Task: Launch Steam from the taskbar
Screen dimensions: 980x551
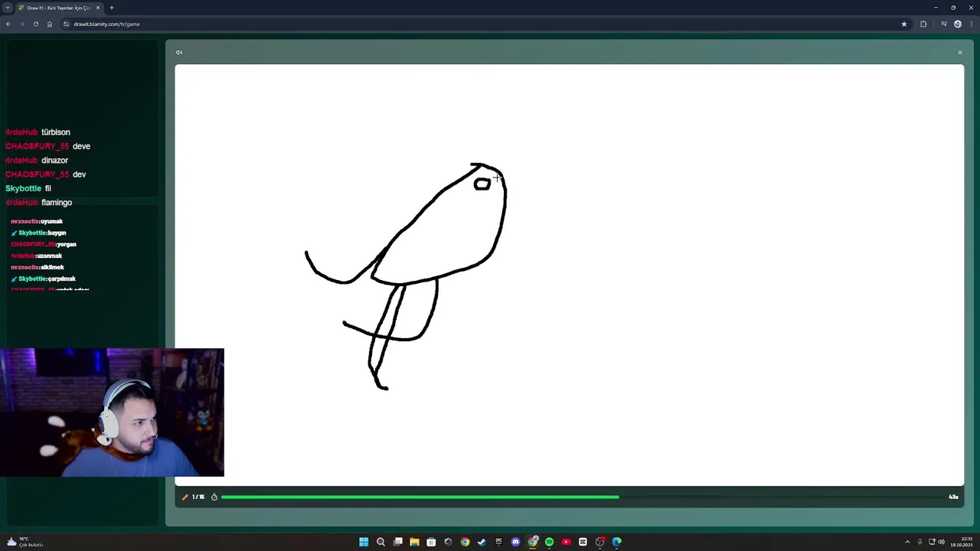Action: (482, 542)
